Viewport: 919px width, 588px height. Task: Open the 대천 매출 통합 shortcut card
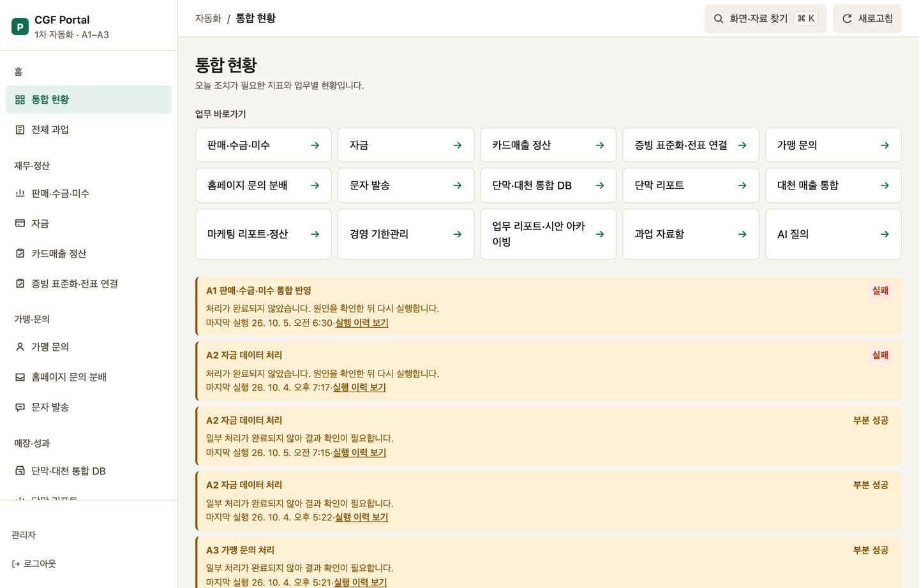(x=833, y=186)
